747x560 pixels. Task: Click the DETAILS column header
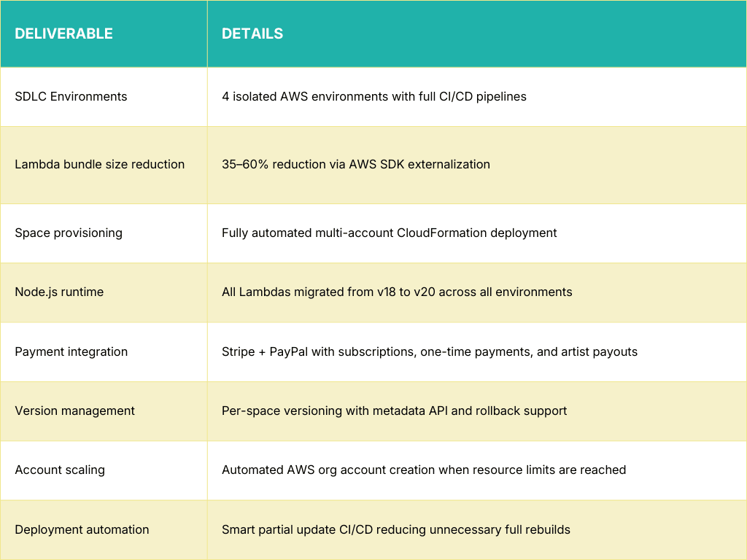[x=252, y=34]
